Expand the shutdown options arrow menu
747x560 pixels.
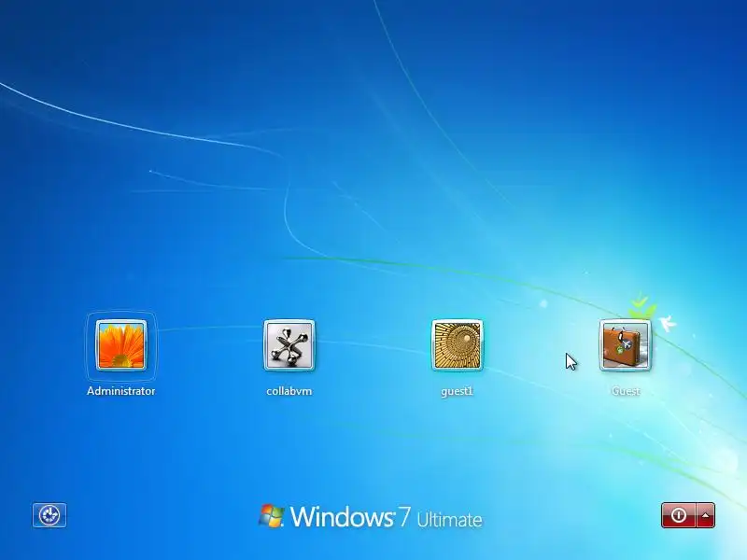706,515
